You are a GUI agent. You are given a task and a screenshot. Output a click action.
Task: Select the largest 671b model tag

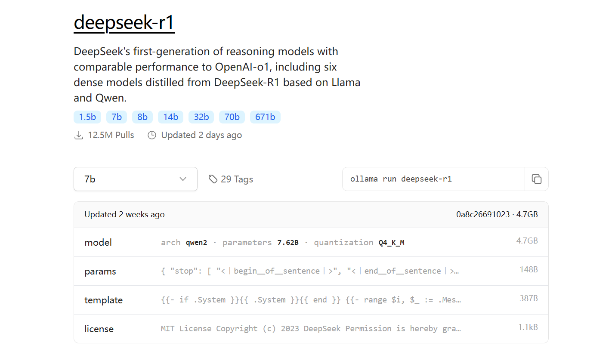(x=265, y=117)
